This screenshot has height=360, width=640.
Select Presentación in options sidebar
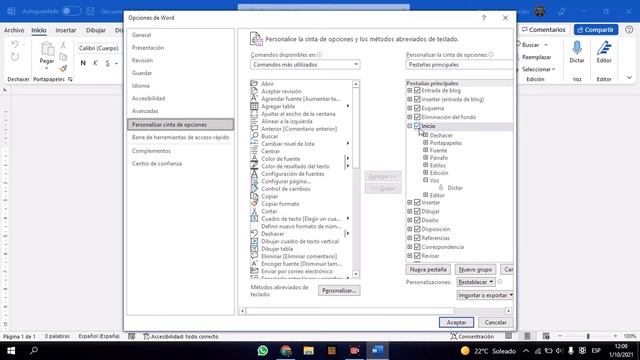click(x=180, y=48)
